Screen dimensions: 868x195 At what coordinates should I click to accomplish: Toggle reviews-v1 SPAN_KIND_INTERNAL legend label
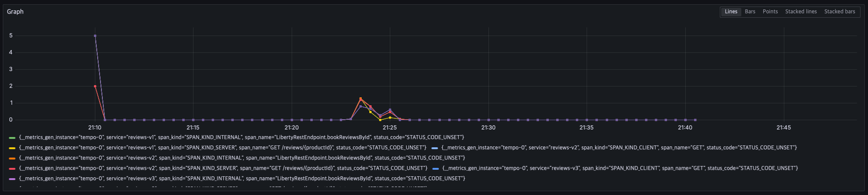click(x=241, y=137)
